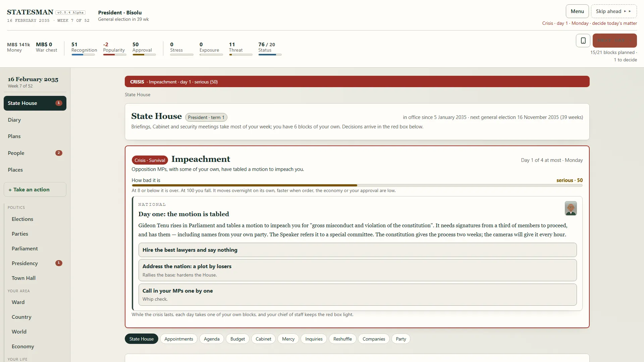
Task: Switch to the Inquiries tab
Action: (314, 339)
